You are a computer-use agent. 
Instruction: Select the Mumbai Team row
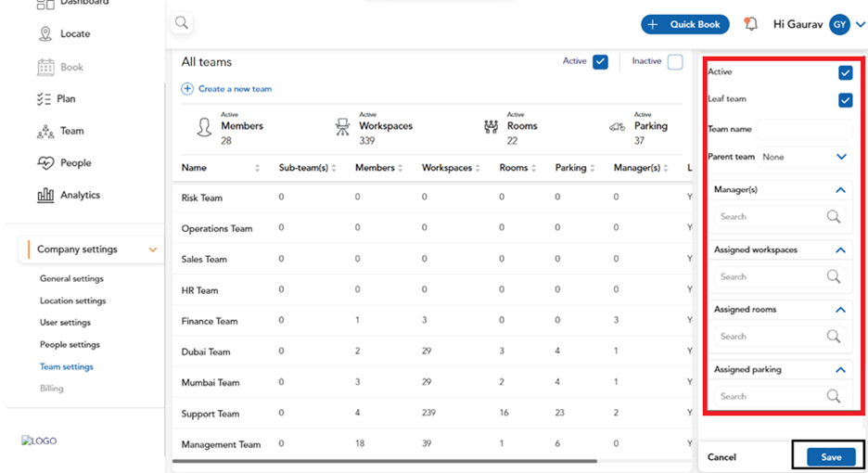point(432,382)
